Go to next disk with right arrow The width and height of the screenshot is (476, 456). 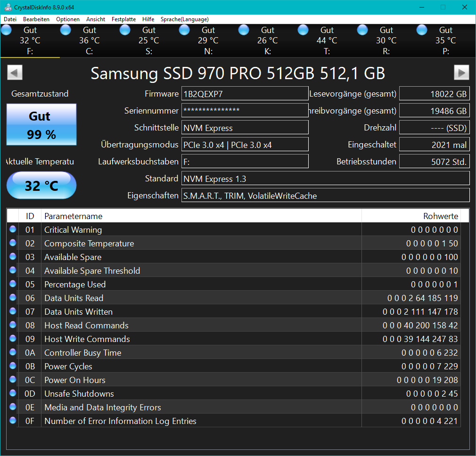(x=461, y=73)
